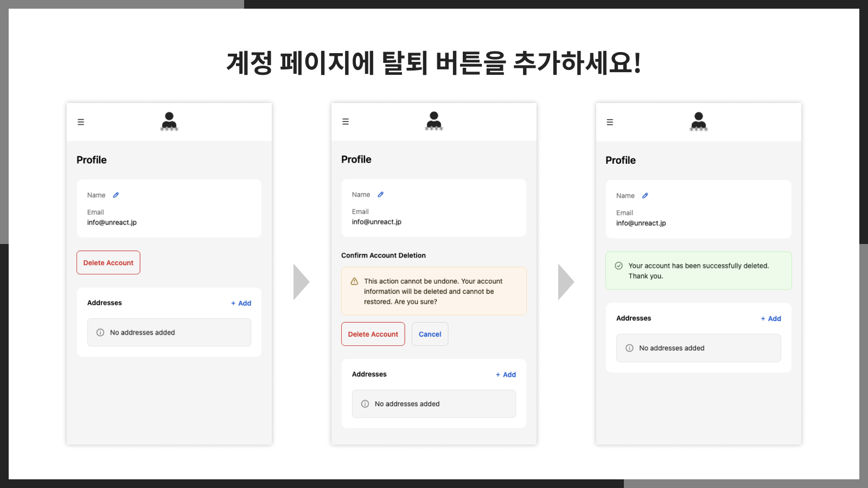Open hamburger menu in the success screen
The width and height of the screenshot is (868, 488).
(x=610, y=122)
